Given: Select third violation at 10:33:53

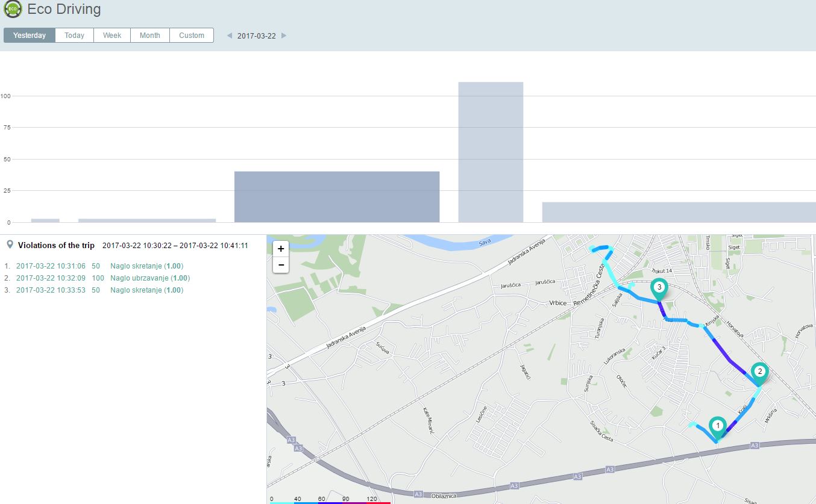Looking at the screenshot, I should click(51, 290).
